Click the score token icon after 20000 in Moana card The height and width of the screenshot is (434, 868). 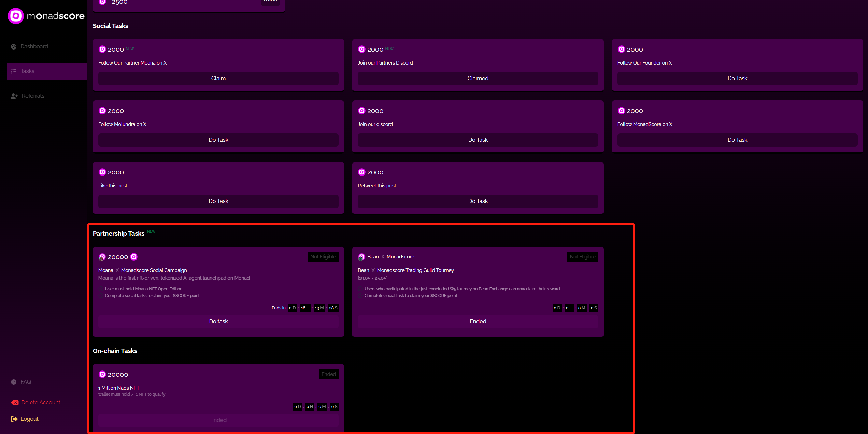(134, 257)
